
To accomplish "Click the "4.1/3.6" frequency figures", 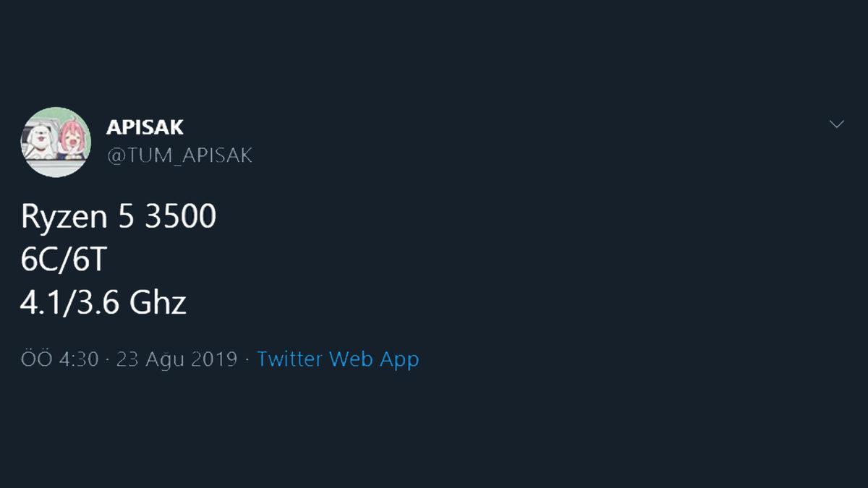I will click(x=69, y=303).
